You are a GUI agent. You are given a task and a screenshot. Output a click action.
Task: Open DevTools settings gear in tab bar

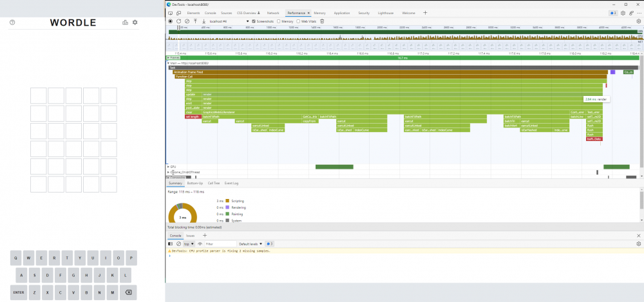pyautogui.click(x=623, y=13)
